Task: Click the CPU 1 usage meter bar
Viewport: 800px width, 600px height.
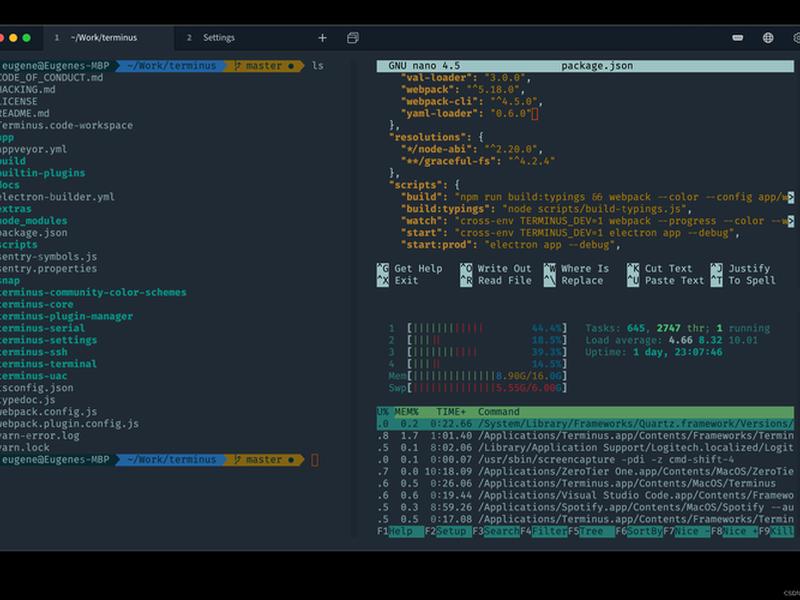Action: (487, 328)
